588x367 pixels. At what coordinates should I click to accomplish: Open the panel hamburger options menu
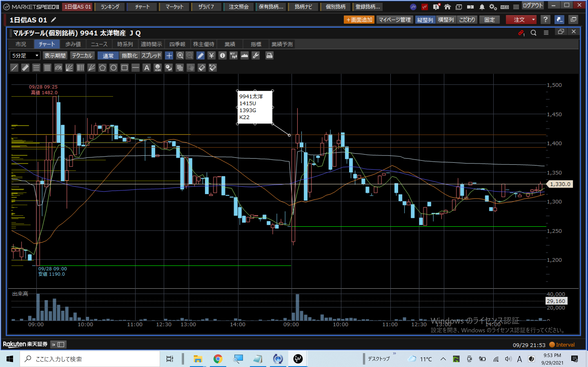coord(546,33)
